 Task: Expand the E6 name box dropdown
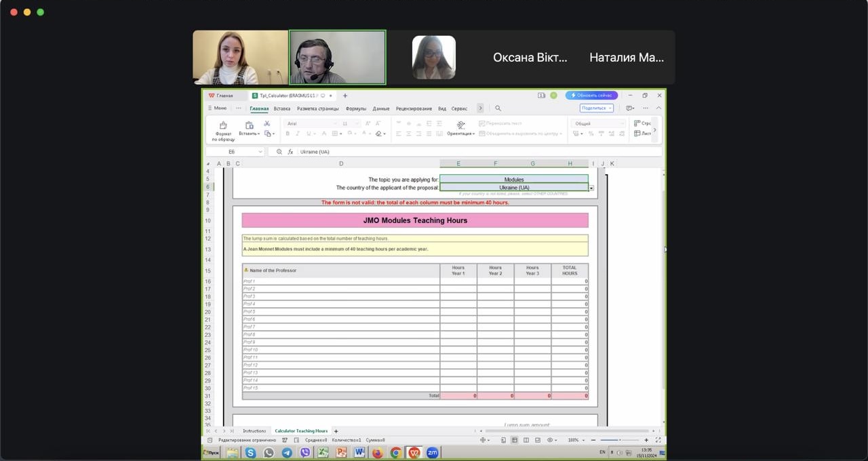click(x=259, y=152)
